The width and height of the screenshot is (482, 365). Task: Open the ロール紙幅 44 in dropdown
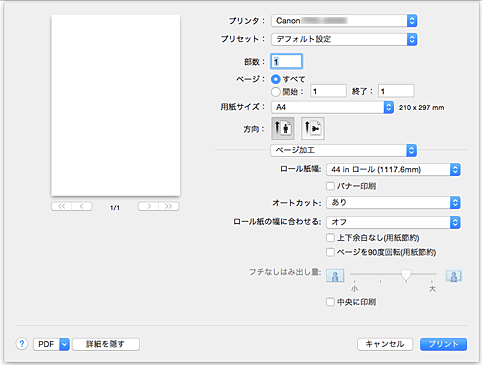(393, 169)
